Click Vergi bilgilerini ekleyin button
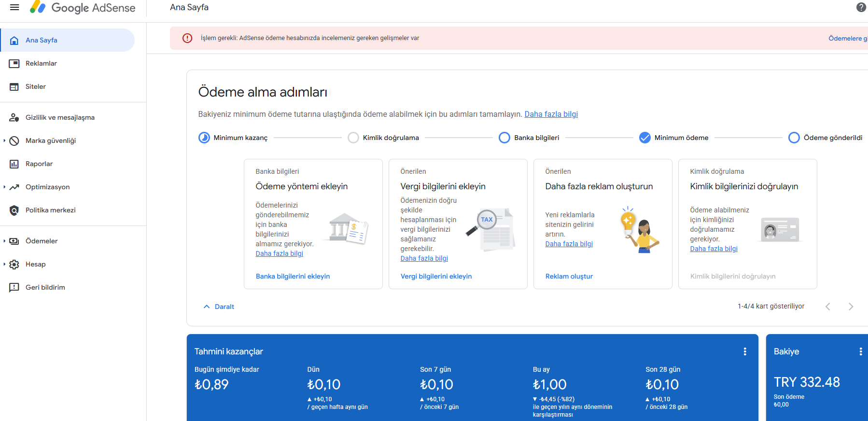868x421 pixels. click(x=436, y=276)
